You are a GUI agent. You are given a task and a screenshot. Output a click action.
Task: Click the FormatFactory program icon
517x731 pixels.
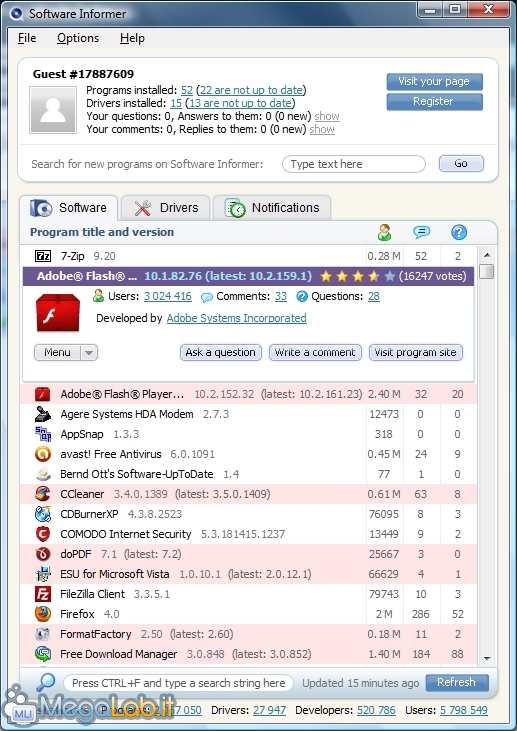(43, 634)
